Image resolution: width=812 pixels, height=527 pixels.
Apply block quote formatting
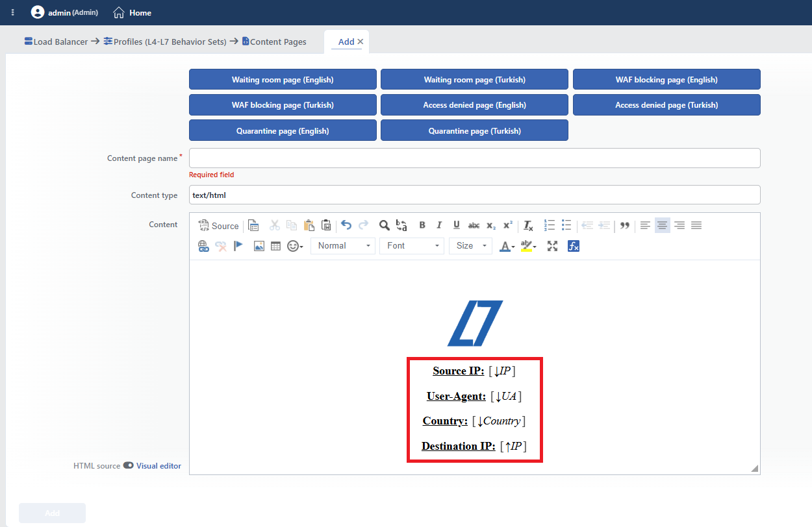tap(625, 225)
